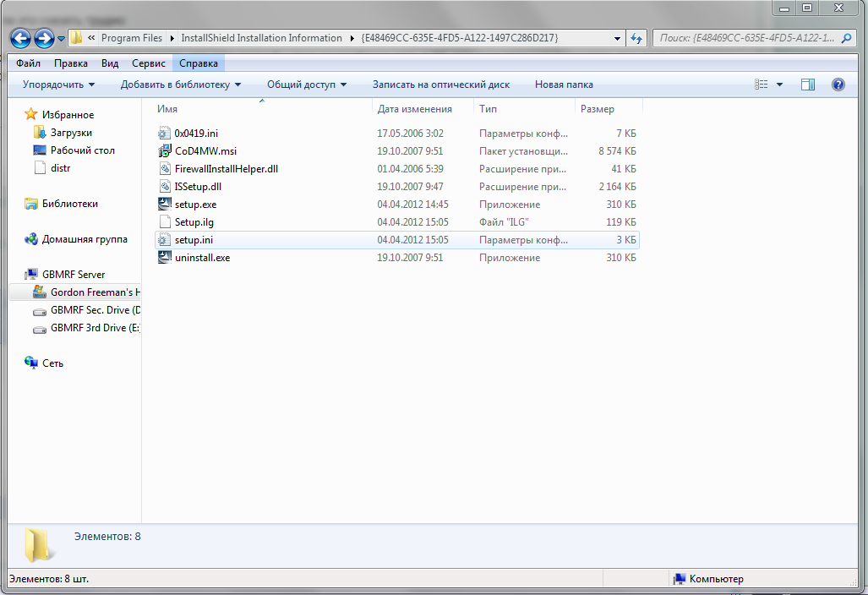Image resolution: width=868 pixels, height=595 pixels.
Task: Open the Downloads folder (Загрузки) in favorites
Action: pos(71,133)
